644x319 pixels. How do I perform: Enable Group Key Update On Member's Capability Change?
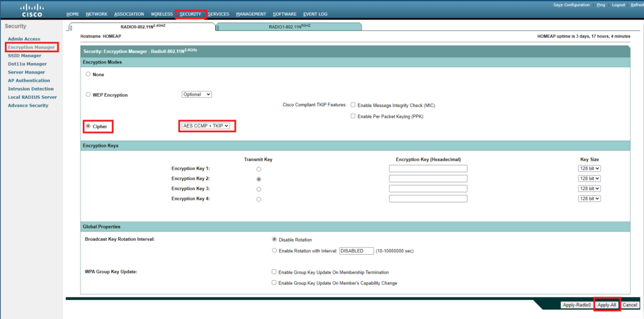[274, 283]
